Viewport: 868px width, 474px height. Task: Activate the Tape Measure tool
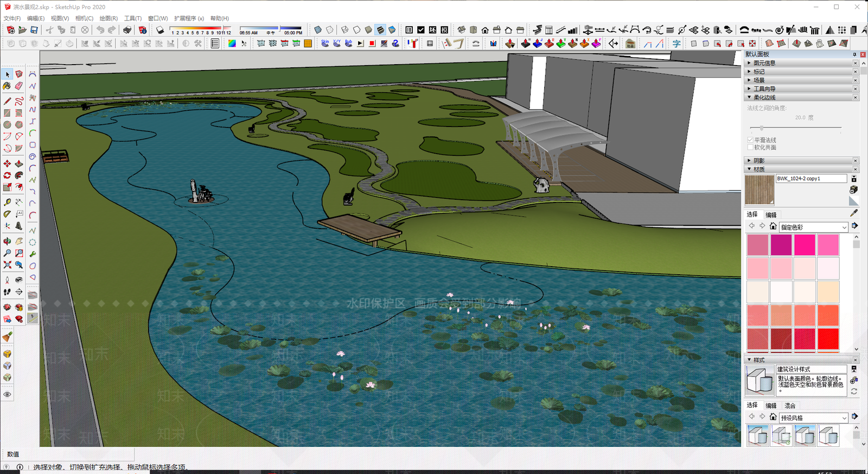click(7, 202)
